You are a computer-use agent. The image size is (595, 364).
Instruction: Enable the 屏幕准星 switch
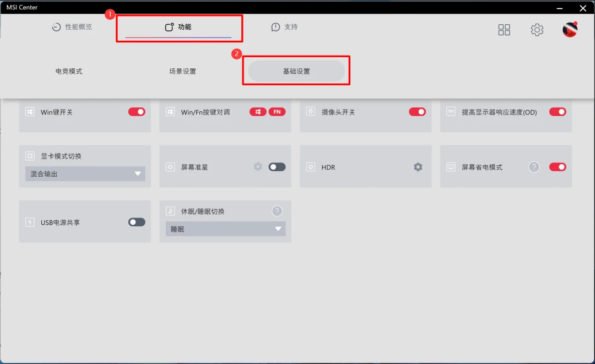tap(277, 167)
